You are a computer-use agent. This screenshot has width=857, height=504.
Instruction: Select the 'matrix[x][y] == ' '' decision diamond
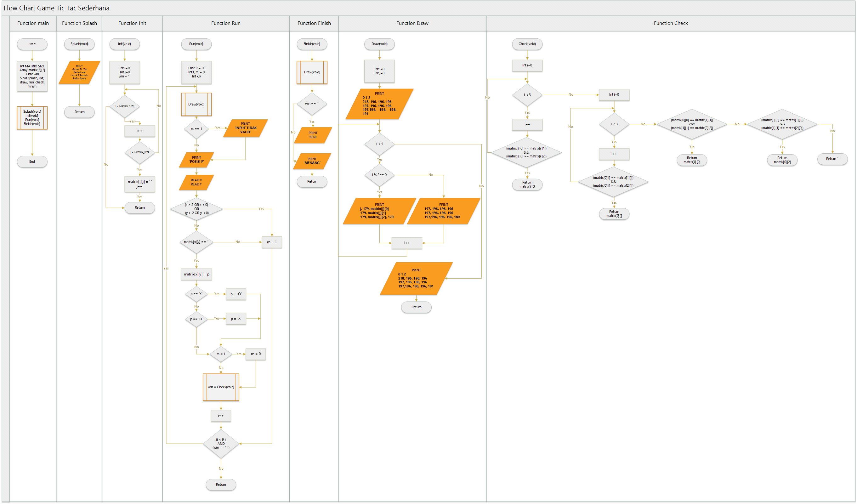(196, 242)
